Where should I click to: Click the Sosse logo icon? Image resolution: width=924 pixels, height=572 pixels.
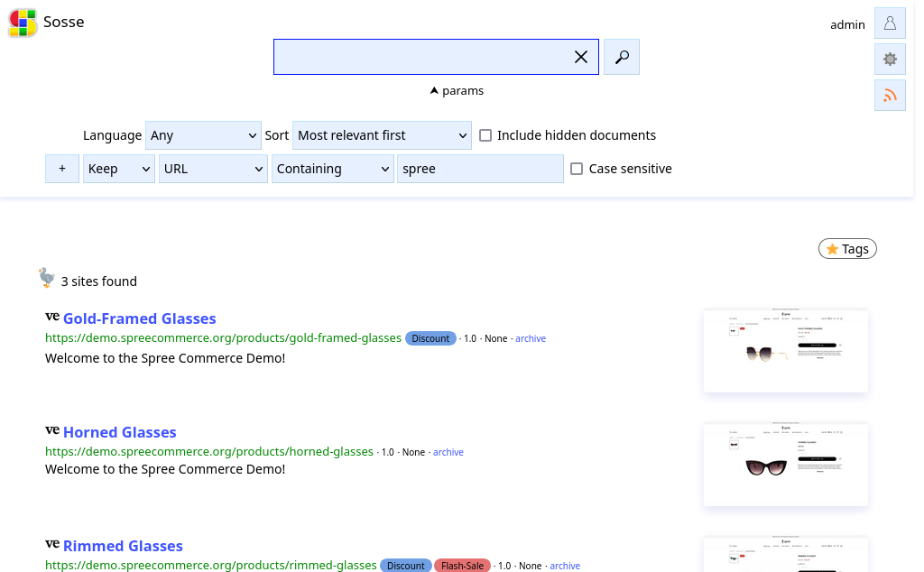coord(23,23)
